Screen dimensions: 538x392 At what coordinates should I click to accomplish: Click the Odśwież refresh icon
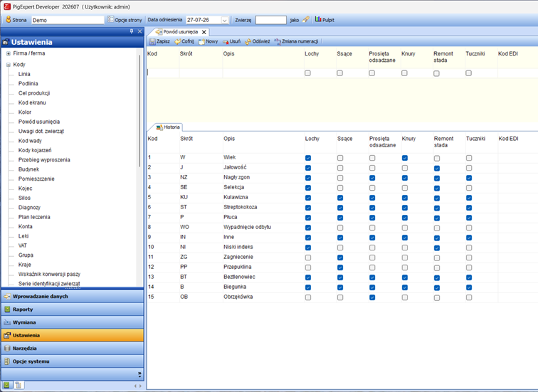coord(248,41)
